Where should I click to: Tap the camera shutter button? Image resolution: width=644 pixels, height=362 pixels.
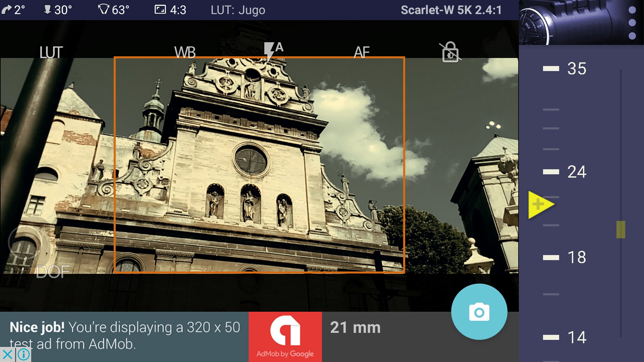[x=479, y=312]
